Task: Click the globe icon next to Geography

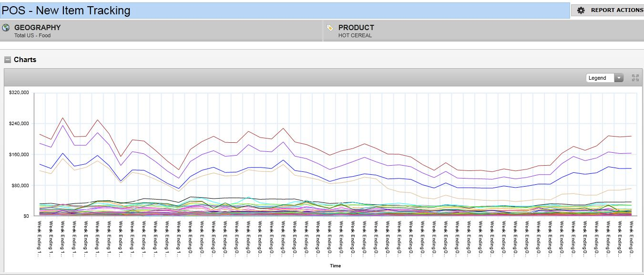Action: coord(6,28)
